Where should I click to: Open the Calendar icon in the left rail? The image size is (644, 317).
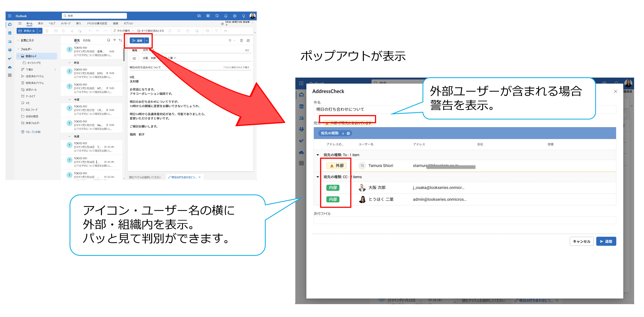10,33
